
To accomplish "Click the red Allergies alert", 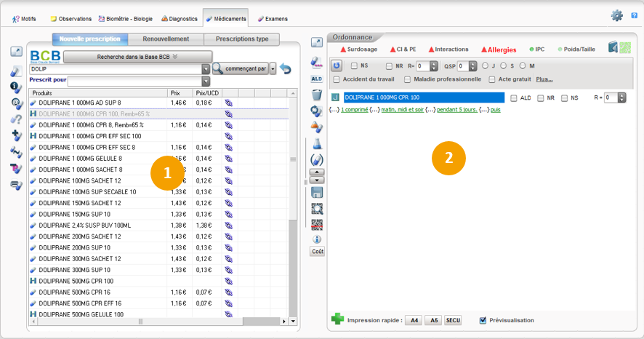I will 499,49.
